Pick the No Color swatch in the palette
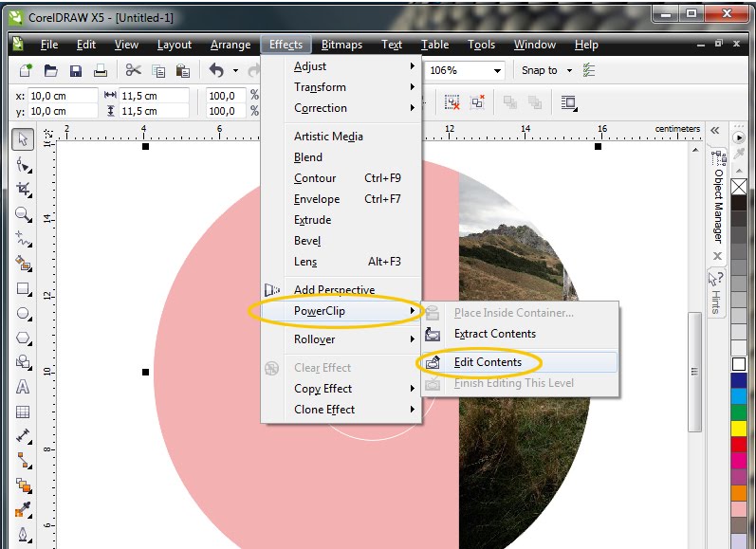Viewport: 756px width, 549px height. (x=739, y=187)
